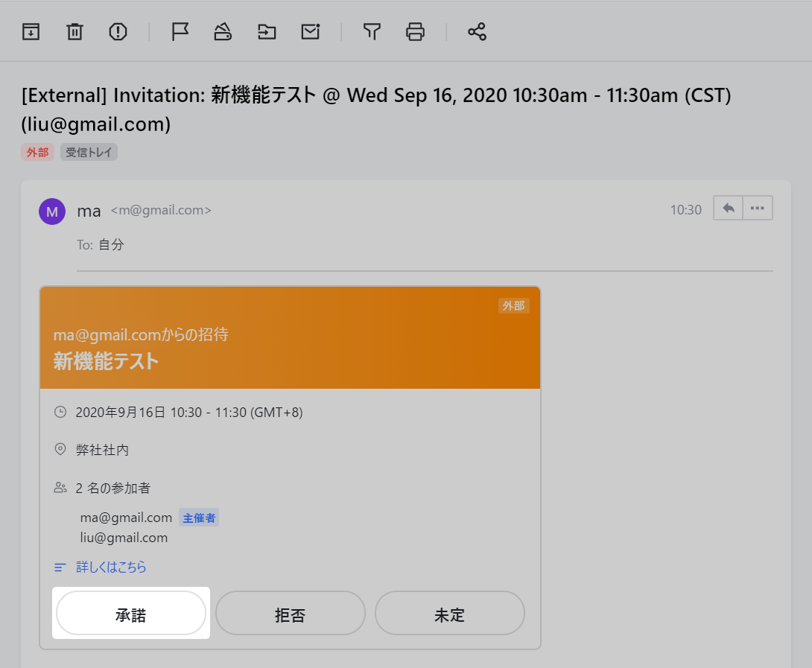Click the 主催者 organizer badge
812x668 pixels.
(x=199, y=518)
